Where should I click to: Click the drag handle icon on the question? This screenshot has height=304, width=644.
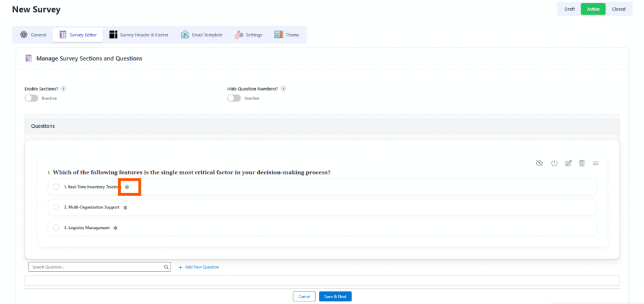tap(596, 163)
